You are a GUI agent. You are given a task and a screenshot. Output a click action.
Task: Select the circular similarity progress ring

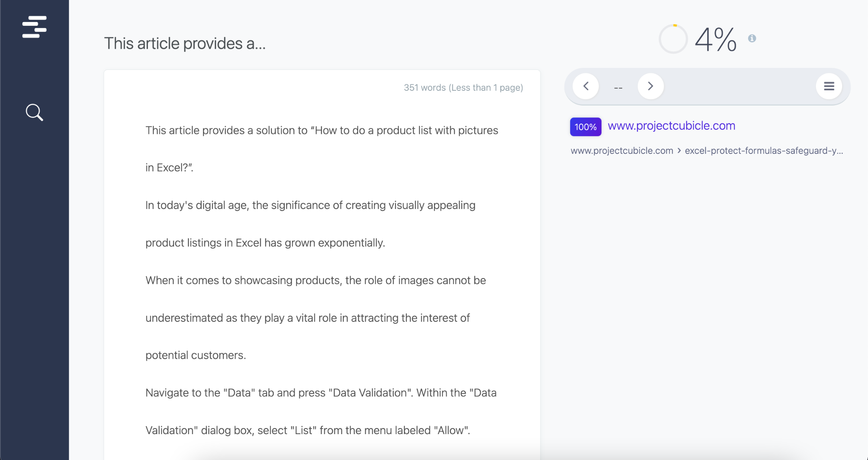click(673, 39)
